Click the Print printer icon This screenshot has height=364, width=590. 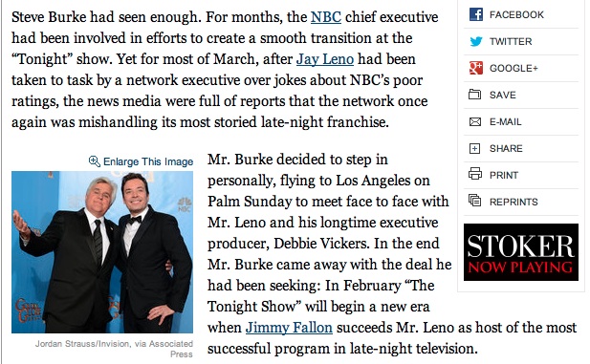click(475, 174)
